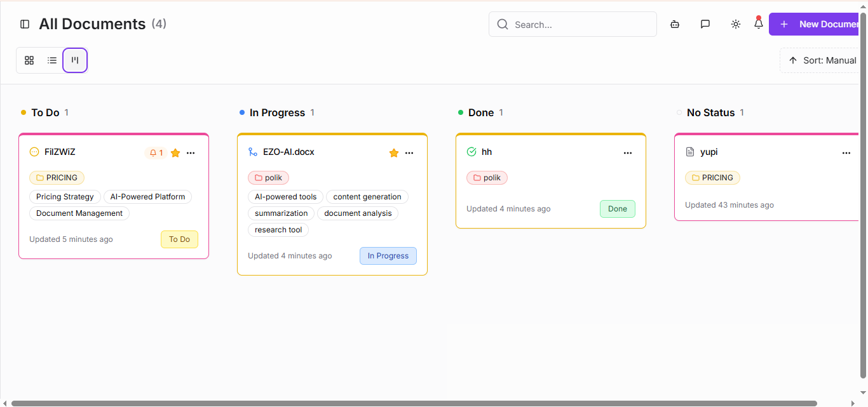Switch to grid view
The image size is (868, 407).
29,60
